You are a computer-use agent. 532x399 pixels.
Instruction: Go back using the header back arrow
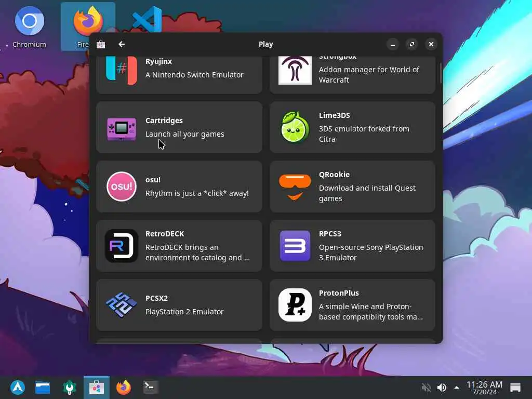(x=122, y=44)
